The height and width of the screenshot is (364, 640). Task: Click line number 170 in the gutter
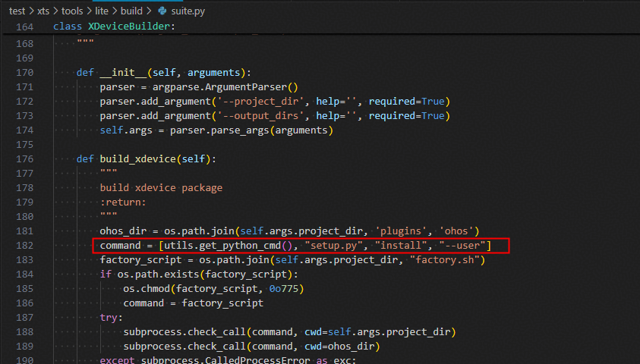pos(25,73)
